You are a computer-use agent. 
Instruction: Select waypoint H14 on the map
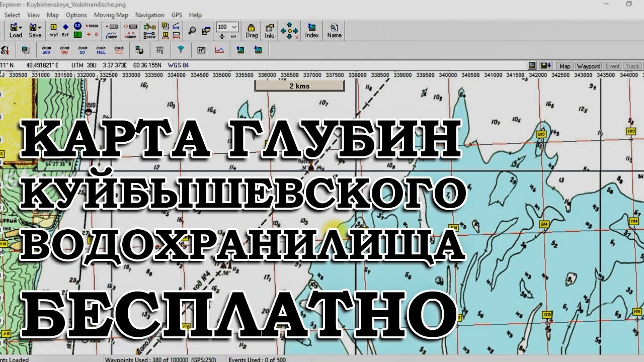(x=634, y=221)
